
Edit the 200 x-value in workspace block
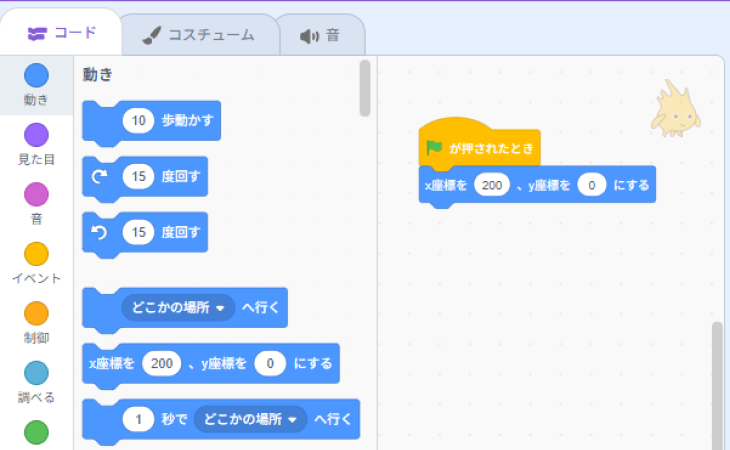[x=492, y=185]
